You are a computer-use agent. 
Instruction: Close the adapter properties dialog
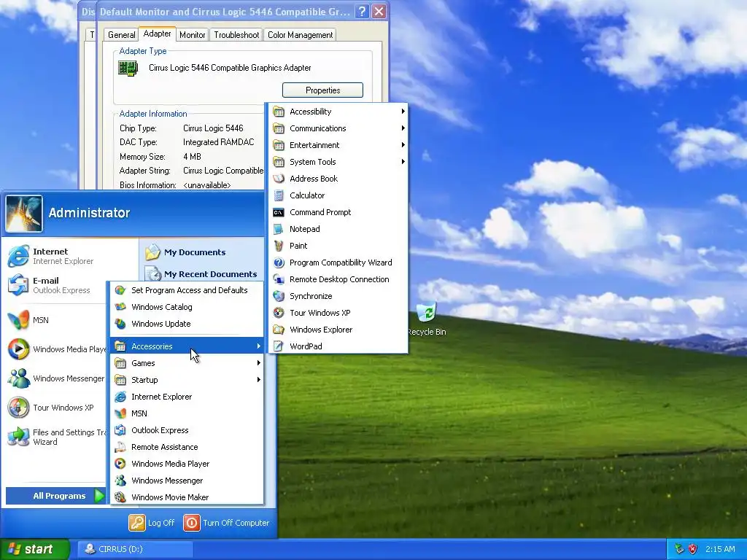(379, 12)
